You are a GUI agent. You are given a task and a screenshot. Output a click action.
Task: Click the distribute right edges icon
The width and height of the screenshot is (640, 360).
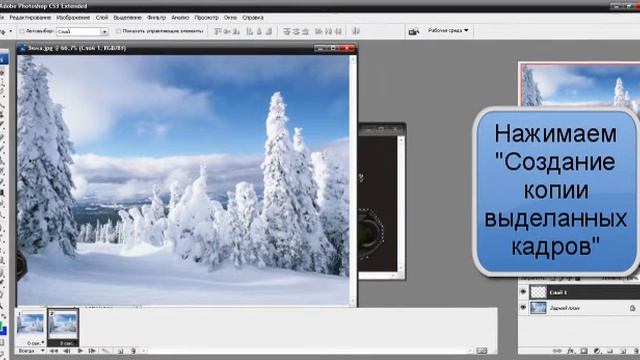click(338, 31)
